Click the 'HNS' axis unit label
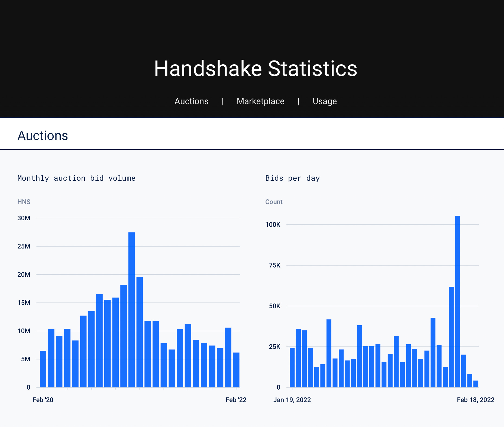The image size is (504, 427). (x=24, y=202)
